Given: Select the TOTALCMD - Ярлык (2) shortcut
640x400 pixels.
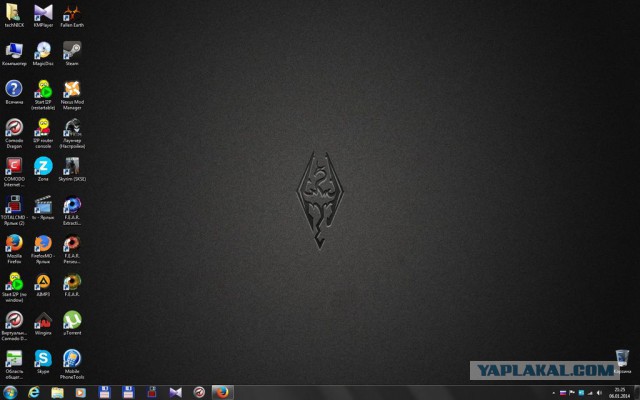Looking at the screenshot, I should point(14,210).
